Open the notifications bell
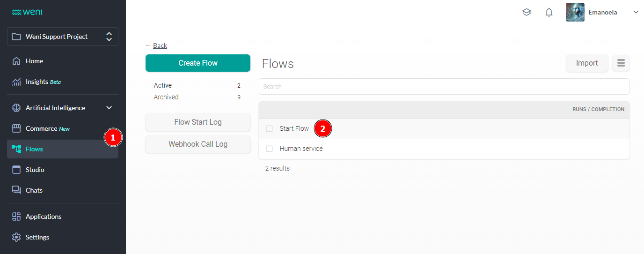Viewport: 644px width, 254px height. (549, 13)
